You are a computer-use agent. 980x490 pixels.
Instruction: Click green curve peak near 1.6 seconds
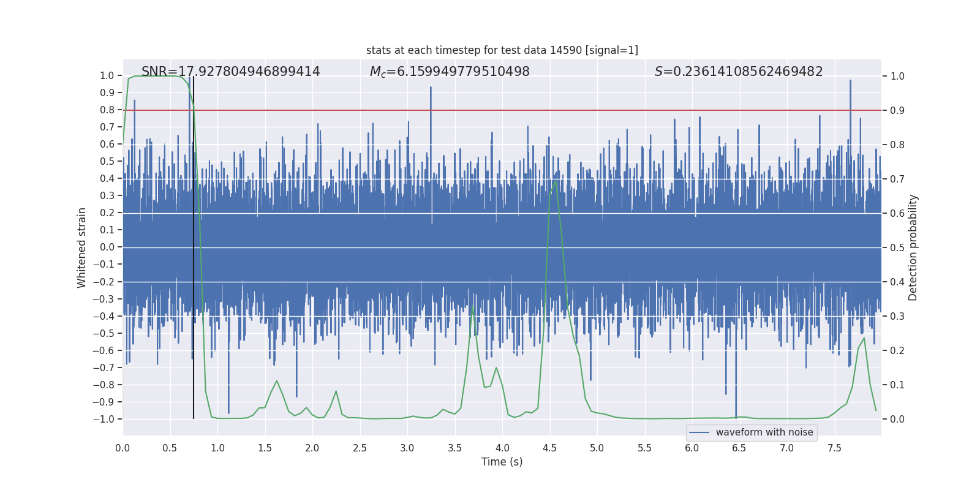277,381
